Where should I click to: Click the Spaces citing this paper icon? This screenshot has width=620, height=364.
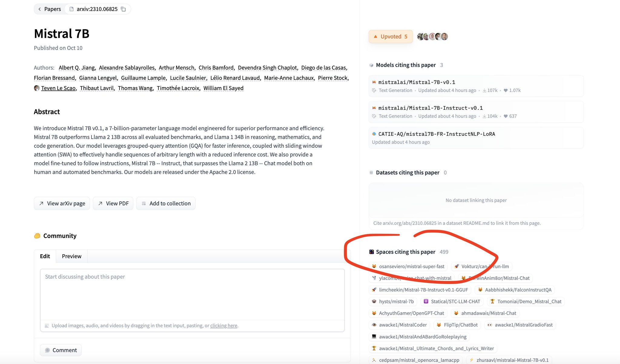pyautogui.click(x=371, y=252)
